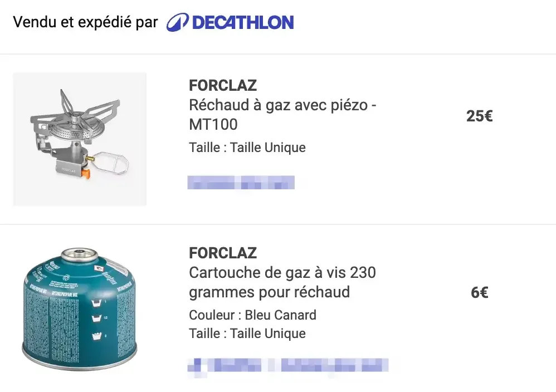Click 'Couleur : Bleu Canard' attribute

pos(252,315)
